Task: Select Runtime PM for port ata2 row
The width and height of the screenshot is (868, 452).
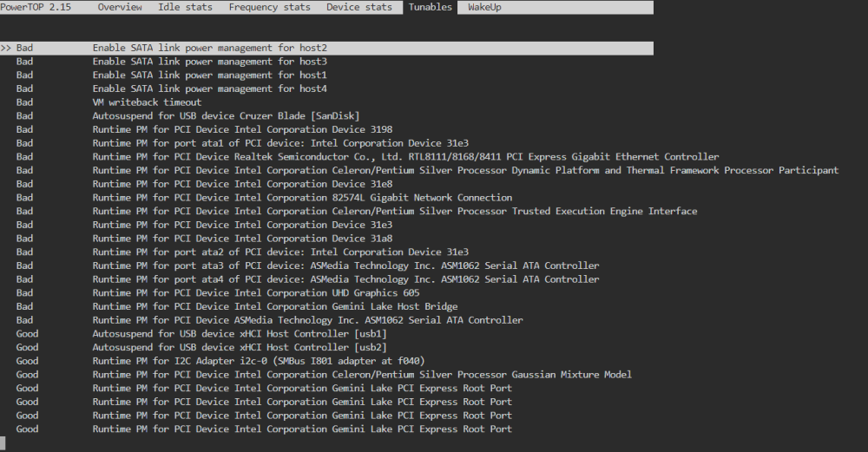Action: tap(242, 252)
